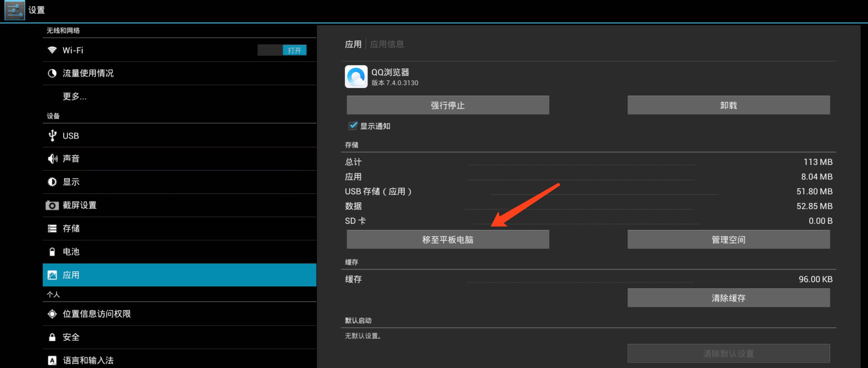
Task: Click the 总计 113 MB value
Action: 818,162
